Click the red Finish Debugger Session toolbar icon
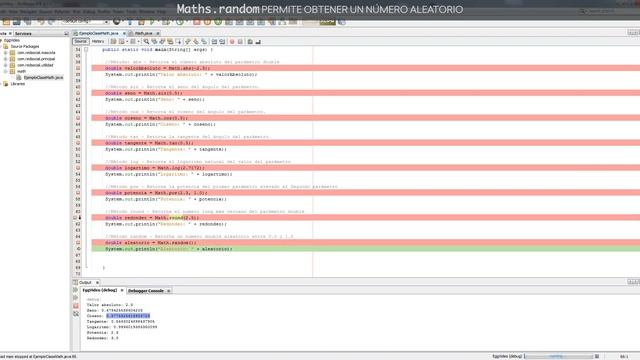 pos(197,22)
